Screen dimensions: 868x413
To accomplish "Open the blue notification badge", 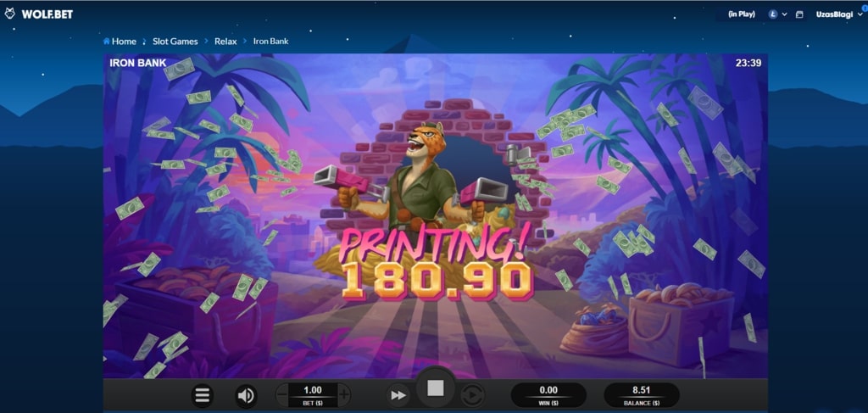I will coord(865,8).
